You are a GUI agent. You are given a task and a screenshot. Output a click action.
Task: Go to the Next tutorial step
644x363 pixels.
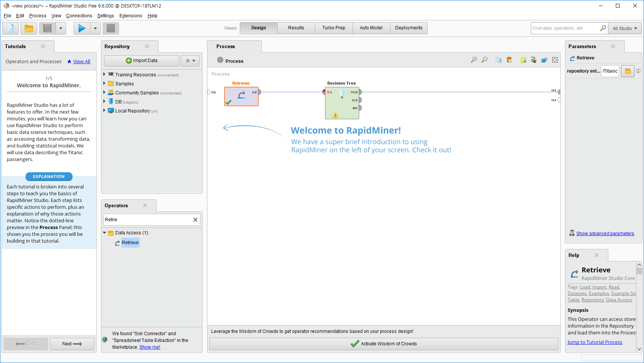tap(72, 344)
